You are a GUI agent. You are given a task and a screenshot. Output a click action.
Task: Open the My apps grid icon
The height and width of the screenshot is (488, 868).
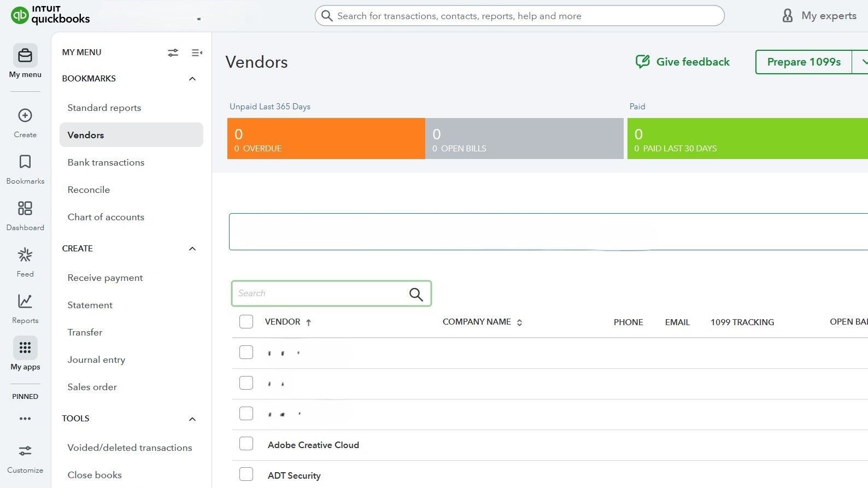coord(25,348)
